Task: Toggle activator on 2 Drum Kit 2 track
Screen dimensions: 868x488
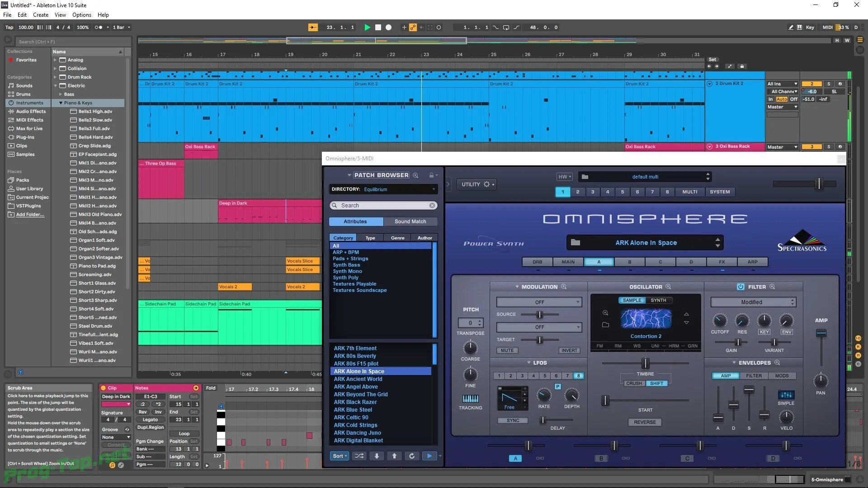Action: point(811,84)
